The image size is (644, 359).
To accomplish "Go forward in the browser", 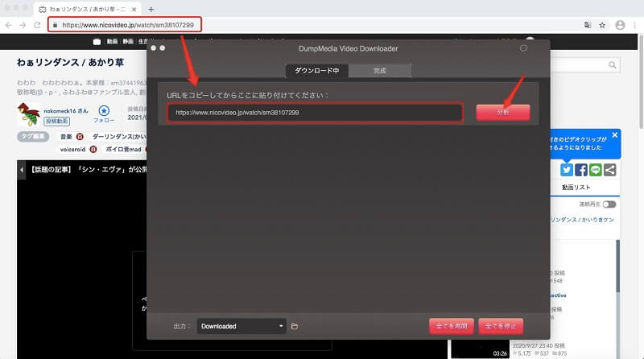I will tap(23, 25).
